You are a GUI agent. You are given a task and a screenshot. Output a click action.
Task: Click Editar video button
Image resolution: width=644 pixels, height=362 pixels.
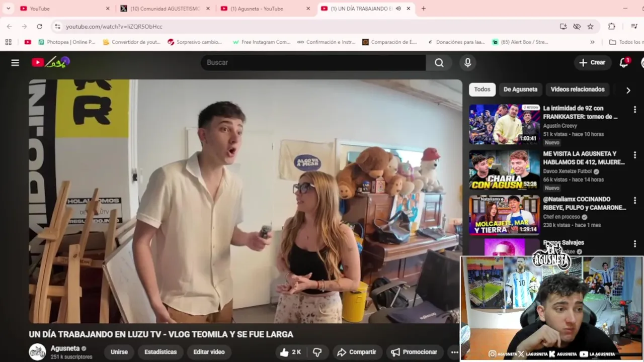pyautogui.click(x=209, y=352)
